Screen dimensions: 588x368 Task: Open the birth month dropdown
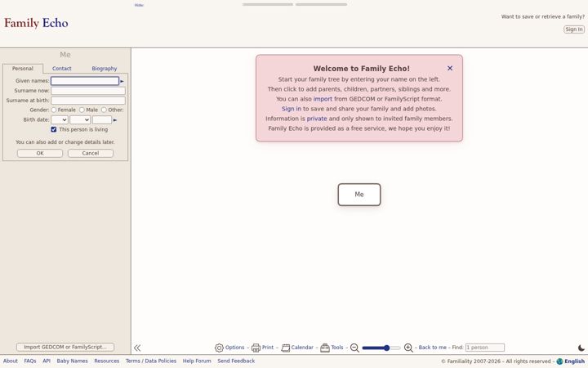[x=80, y=119]
